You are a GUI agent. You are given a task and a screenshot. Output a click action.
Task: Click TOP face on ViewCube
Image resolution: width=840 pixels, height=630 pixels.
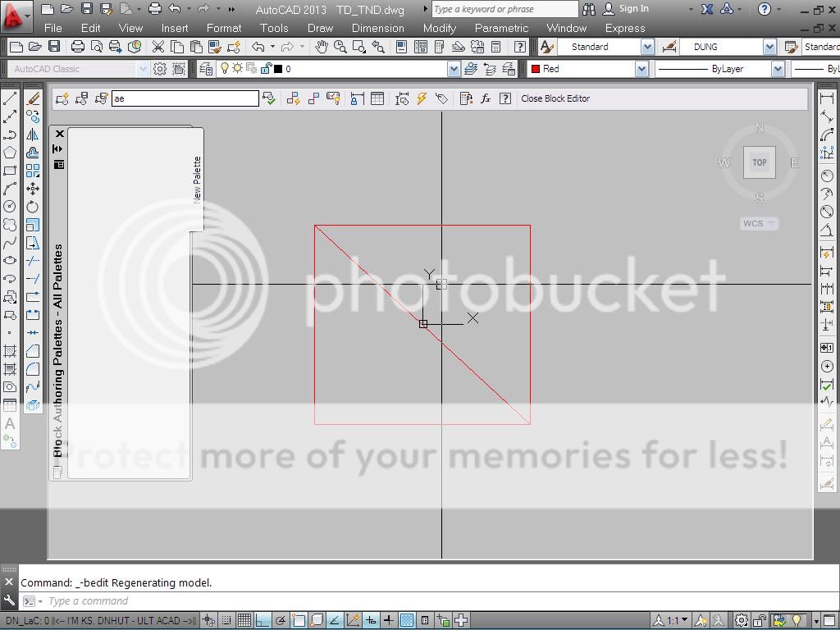[x=759, y=162]
